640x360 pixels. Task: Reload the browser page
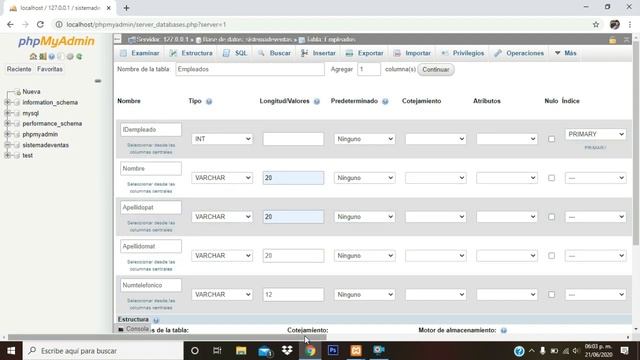click(x=40, y=24)
